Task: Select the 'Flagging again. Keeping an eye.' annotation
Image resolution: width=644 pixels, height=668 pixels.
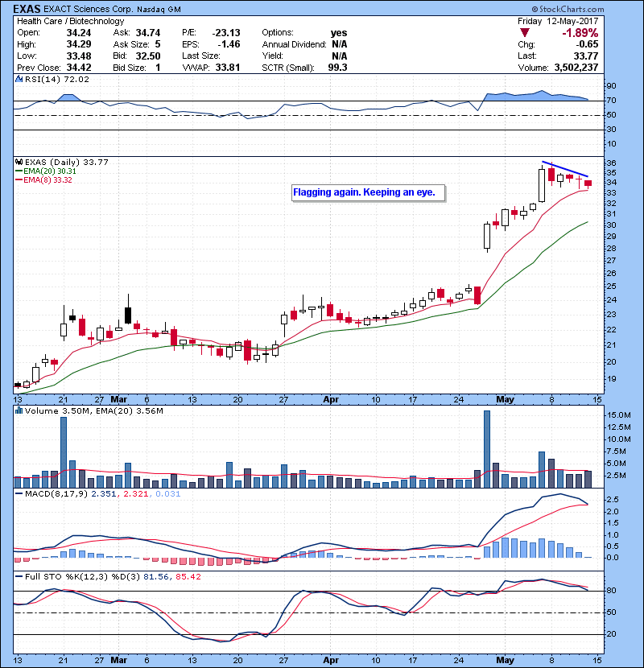Action: coord(369,193)
